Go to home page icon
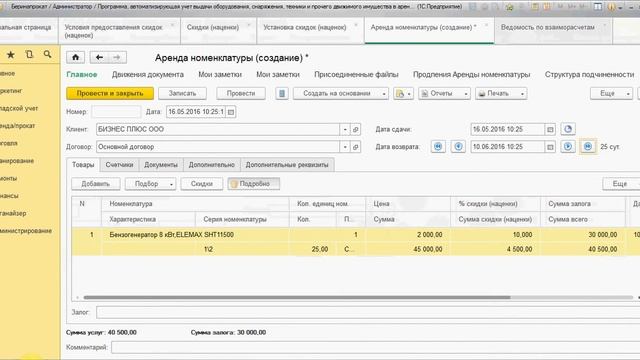Image resolution: width=640 pixels, height=360 pixels. click(76, 57)
